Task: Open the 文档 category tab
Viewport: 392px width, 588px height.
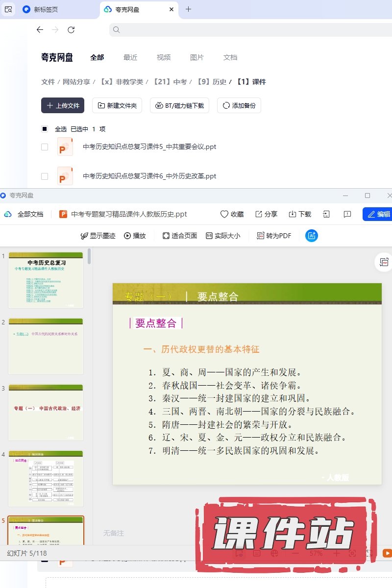Action: [230, 57]
